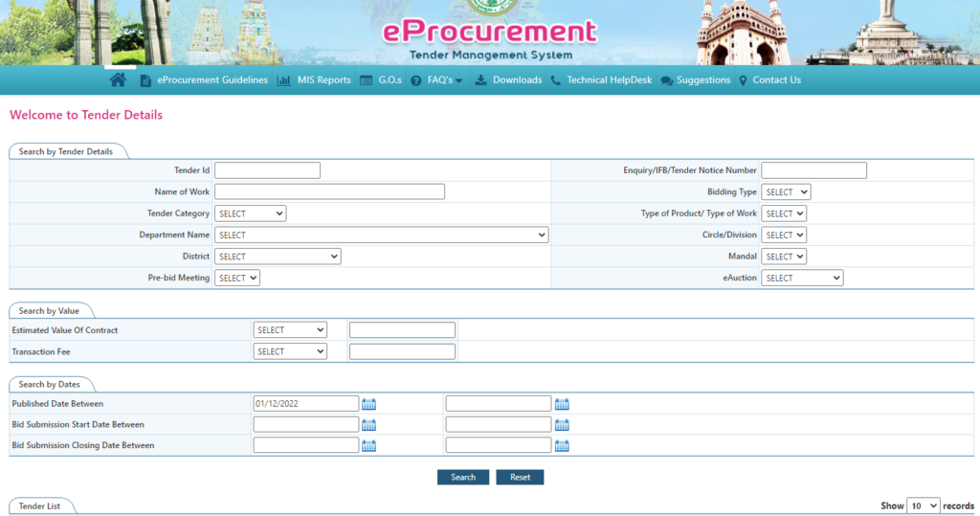Click the Tender Id input field
The width and height of the screenshot is (980, 516).
click(267, 170)
